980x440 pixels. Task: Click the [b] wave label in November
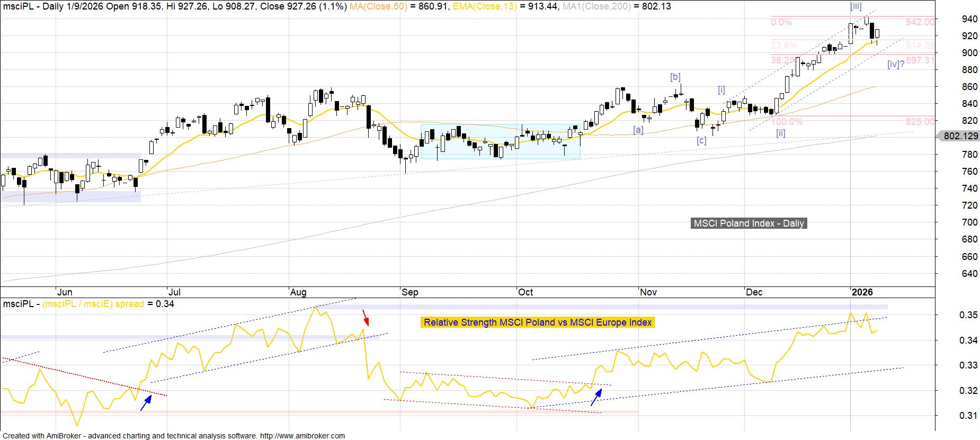pyautogui.click(x=675, y=77)
